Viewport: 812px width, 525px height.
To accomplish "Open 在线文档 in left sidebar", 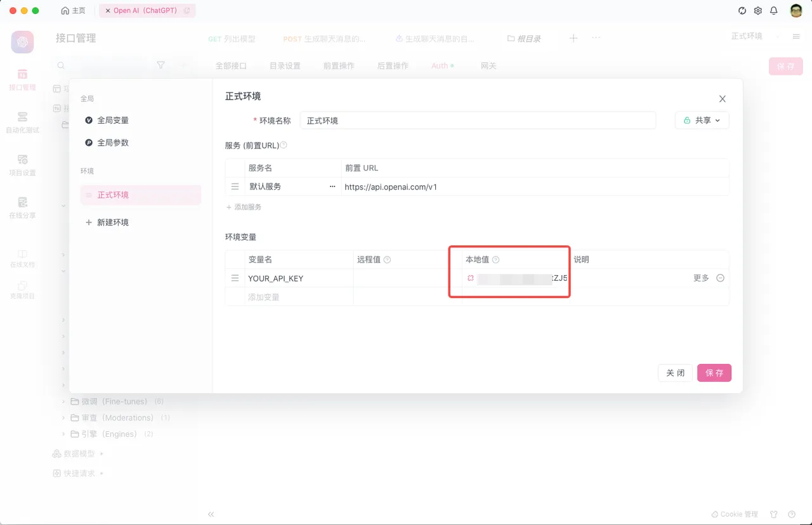I will 22,258.
